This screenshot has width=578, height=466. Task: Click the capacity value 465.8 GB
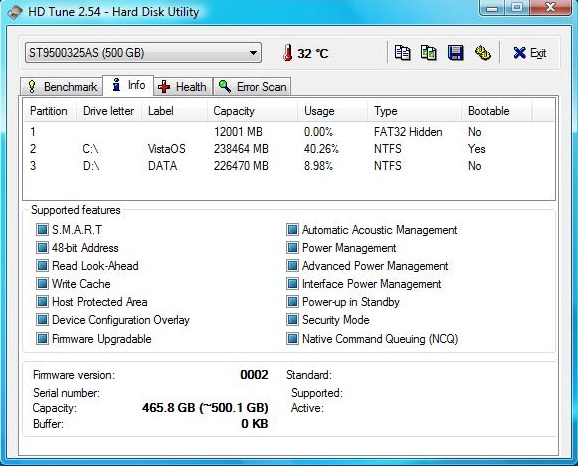pos(205,407)
